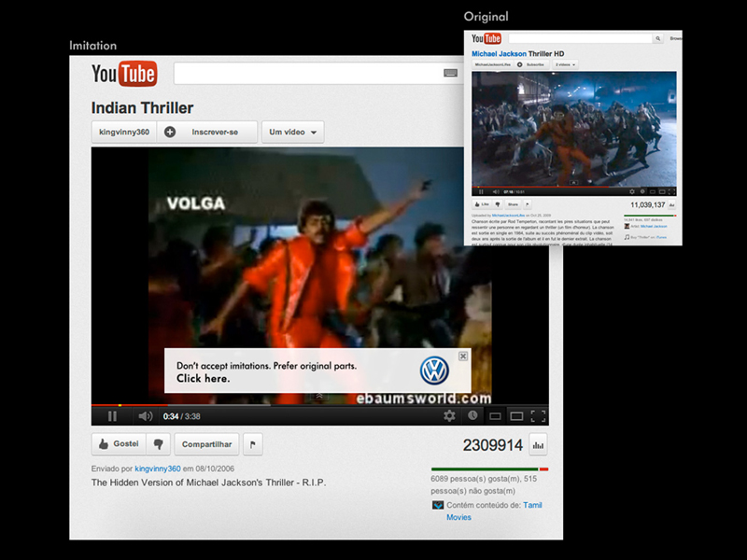Click the 2309914 view count
Screen dimensions: 747x560
[x=493, y=445]
